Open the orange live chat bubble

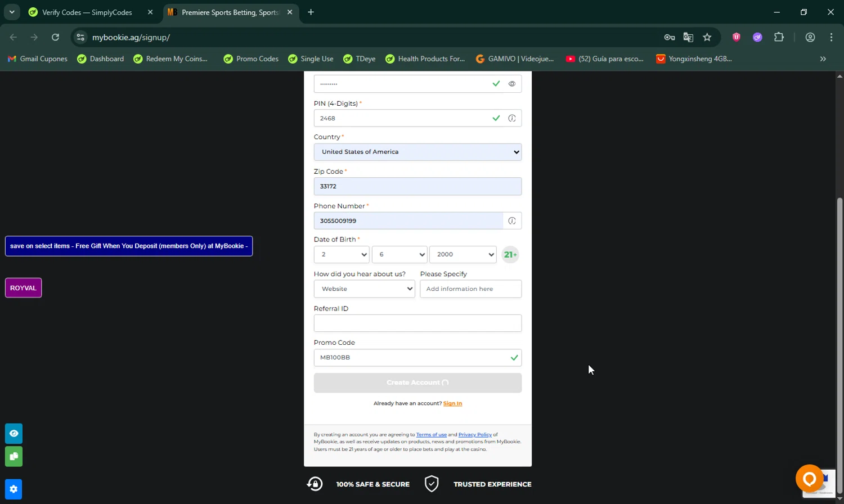(x=809, y=479)
